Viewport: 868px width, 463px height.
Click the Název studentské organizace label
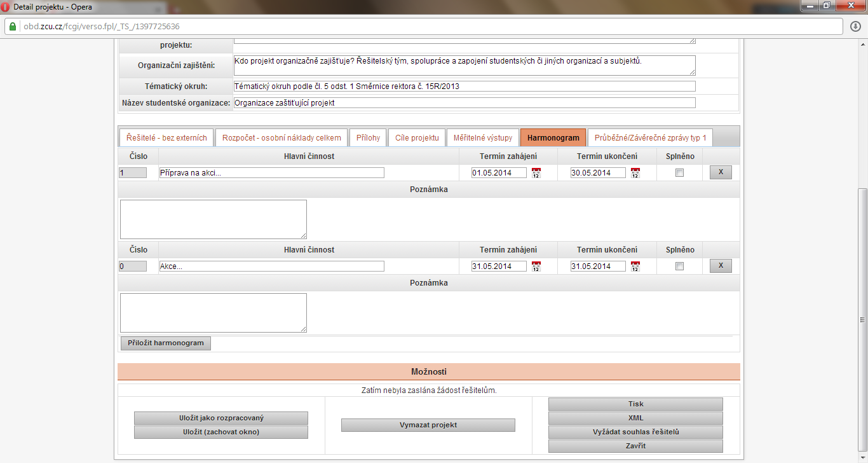[176, 102]
